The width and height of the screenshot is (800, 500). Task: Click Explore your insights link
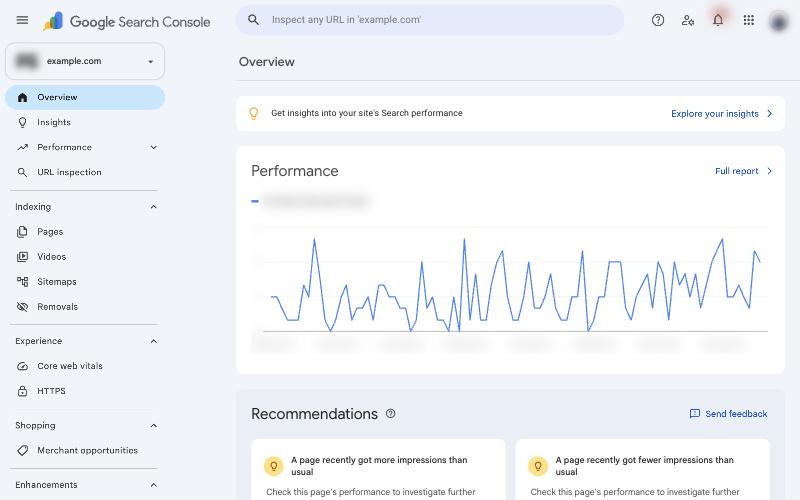pyautogui.click(x=721, y=113)
